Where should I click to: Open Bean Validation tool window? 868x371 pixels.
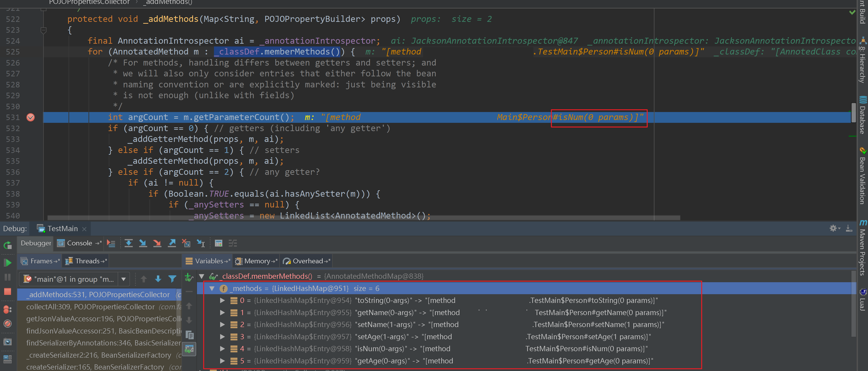(863, 176)
